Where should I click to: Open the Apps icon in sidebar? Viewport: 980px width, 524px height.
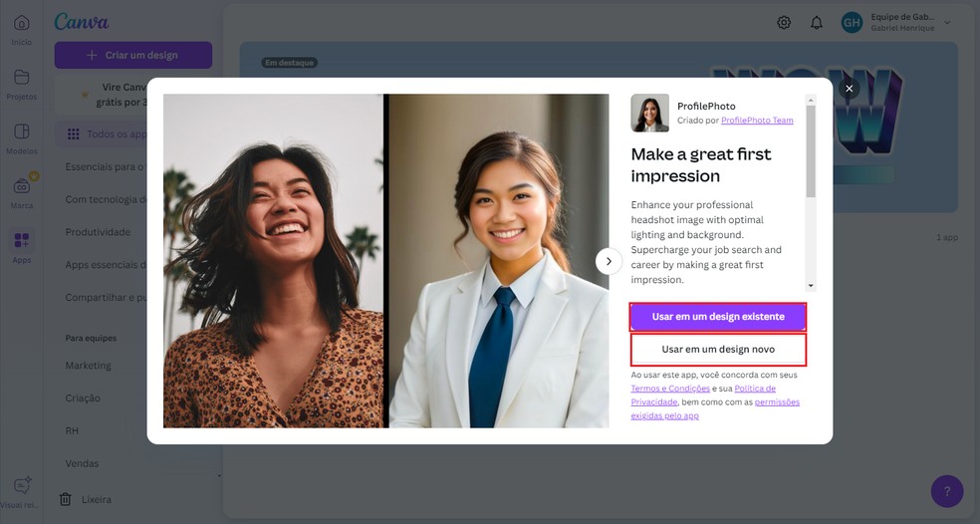[x=21, y=240]
